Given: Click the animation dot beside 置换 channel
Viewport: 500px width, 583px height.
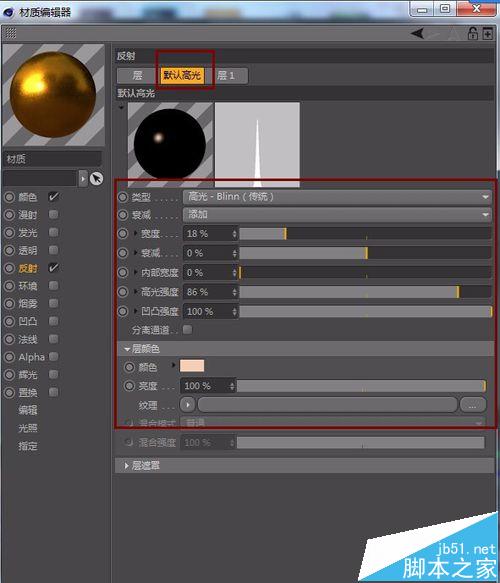Looking at the screenshot, I should (9, 392).
